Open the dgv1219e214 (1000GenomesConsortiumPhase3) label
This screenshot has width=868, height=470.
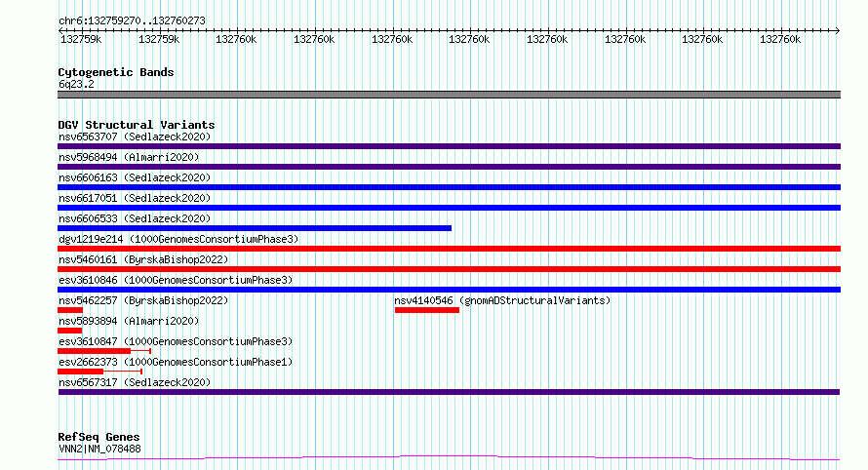click(178, 239)
